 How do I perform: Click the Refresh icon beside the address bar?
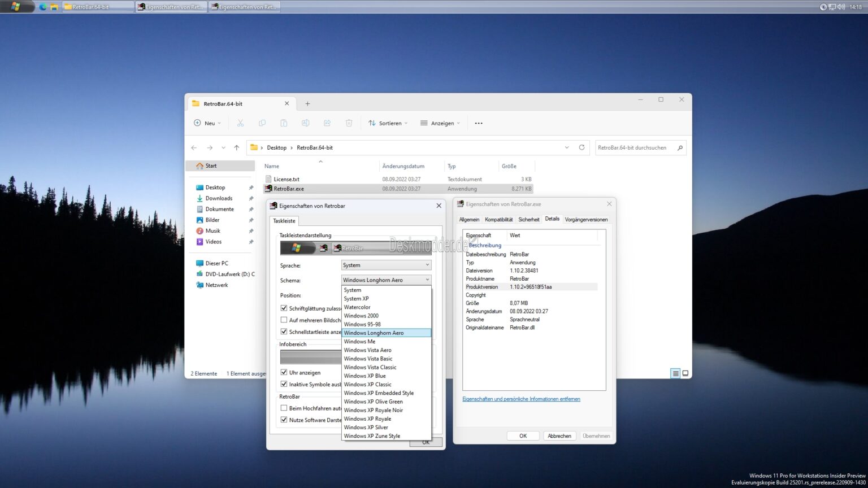pyautogui.click(x=581, y=147)
